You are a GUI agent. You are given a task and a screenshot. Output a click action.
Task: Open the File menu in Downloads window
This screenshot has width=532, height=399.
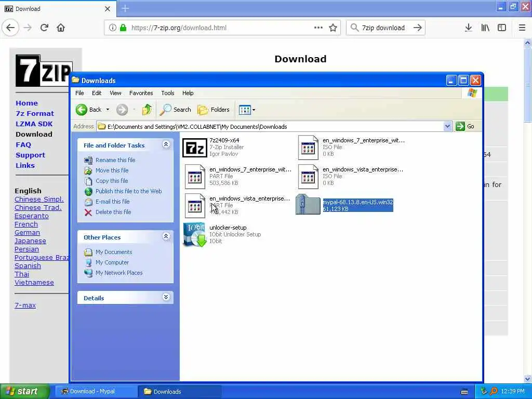click(79, 93)
